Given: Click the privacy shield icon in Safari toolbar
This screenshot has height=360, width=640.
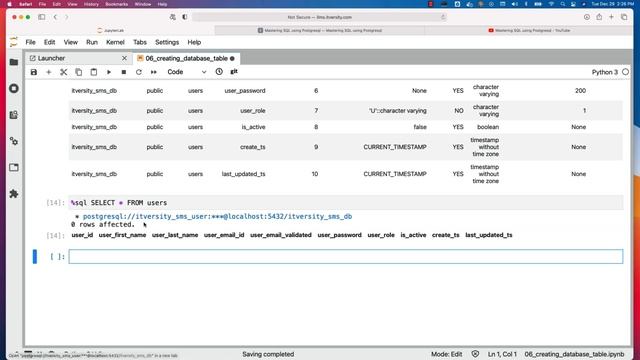Looking at the screenshot, I should tap(184, 17).
